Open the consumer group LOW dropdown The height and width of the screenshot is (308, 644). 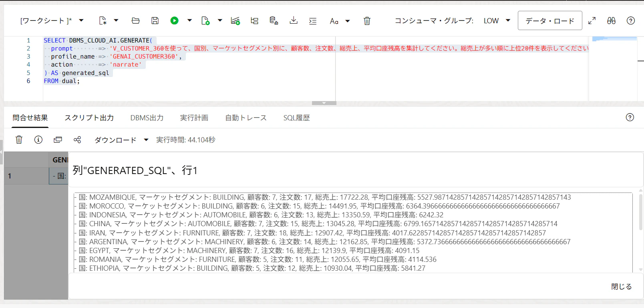(x=508, y=20)
